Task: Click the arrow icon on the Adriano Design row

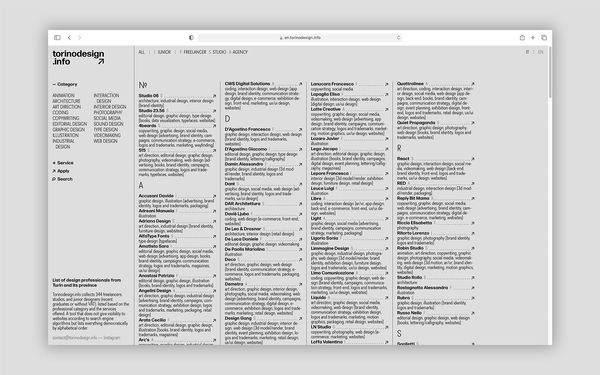Action: pos(214,221)
